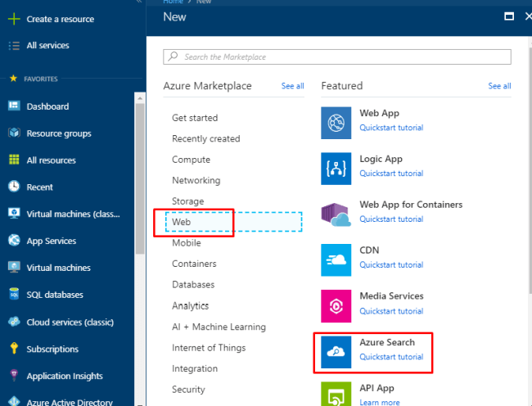Click API App Learn more link
532x406 pixels.
point(380,402)
